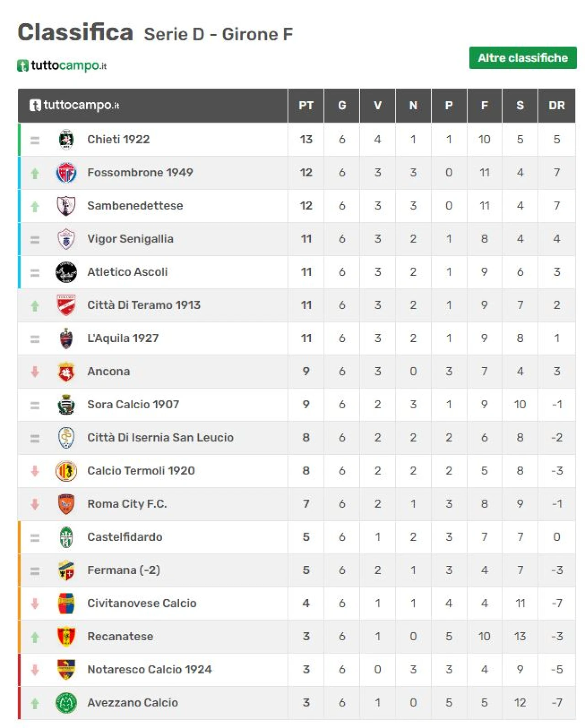
Task: Open the Sambenedettese crest icon
Action: [66, 206]
